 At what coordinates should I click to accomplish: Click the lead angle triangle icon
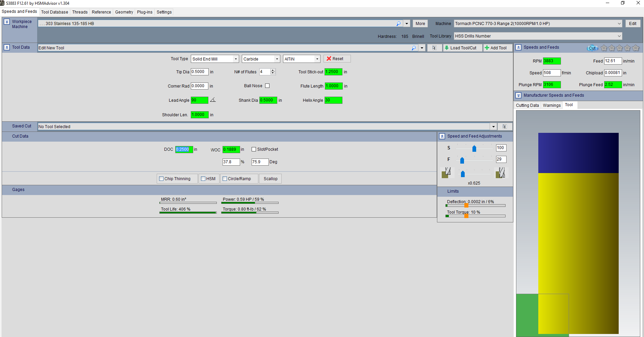[213, 100]
